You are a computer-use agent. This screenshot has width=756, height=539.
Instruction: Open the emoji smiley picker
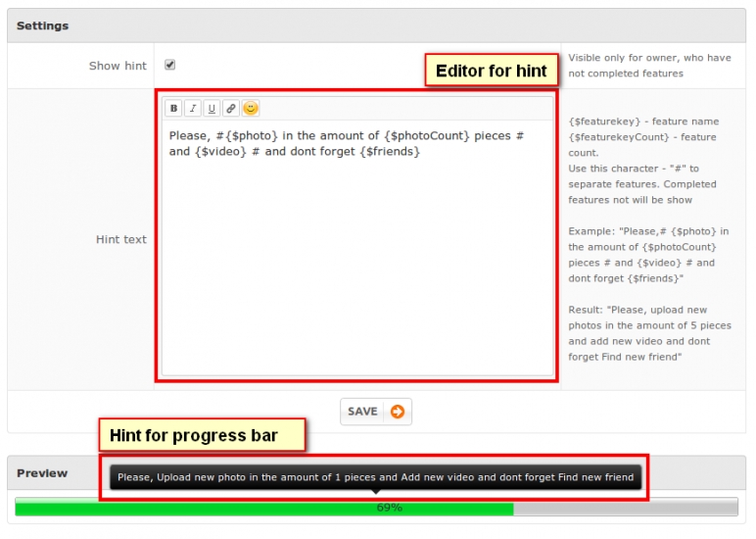pos(251,109)
